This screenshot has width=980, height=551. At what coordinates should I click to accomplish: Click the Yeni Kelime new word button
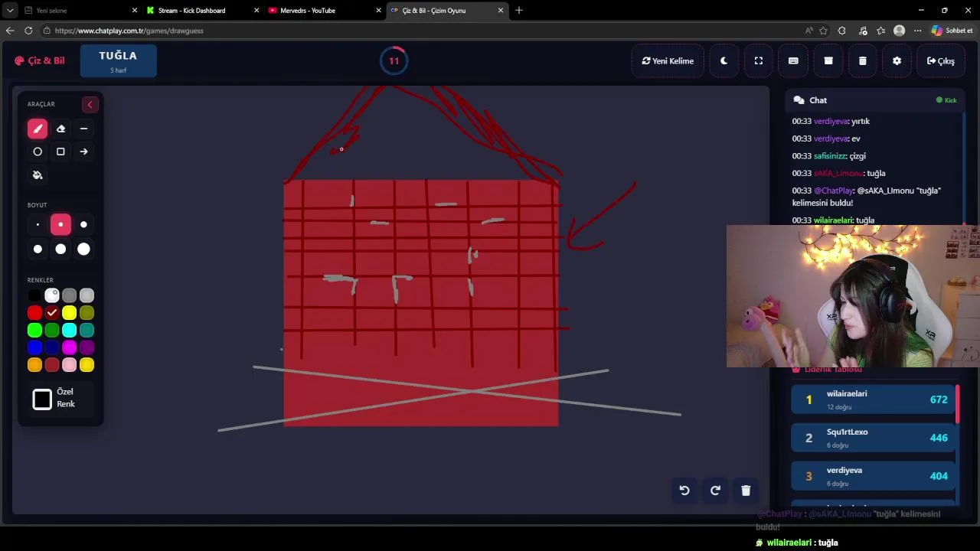coord(668,61)
